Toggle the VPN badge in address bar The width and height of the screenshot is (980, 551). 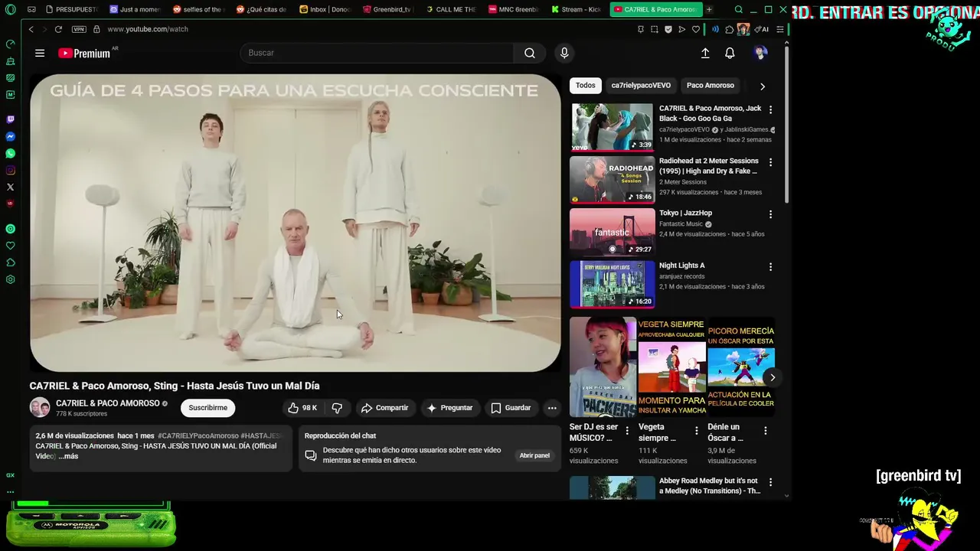pos(79,29)
